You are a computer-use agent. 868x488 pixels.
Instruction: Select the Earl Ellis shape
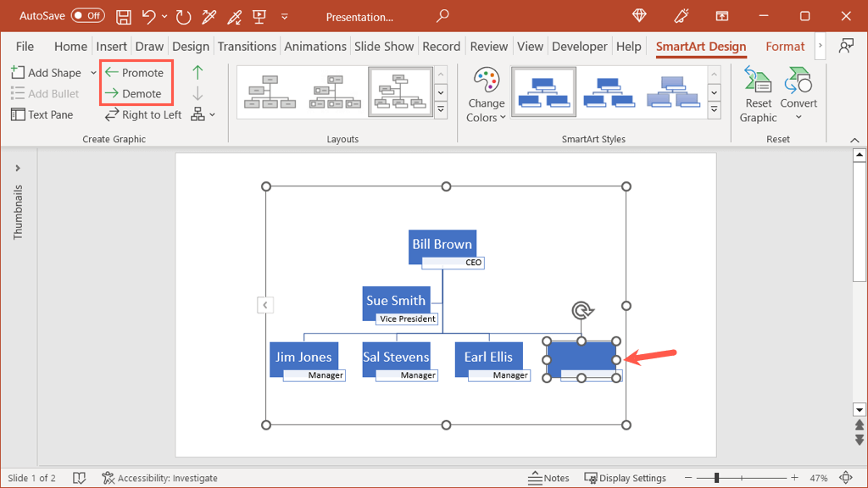click(x=488, y=357)
